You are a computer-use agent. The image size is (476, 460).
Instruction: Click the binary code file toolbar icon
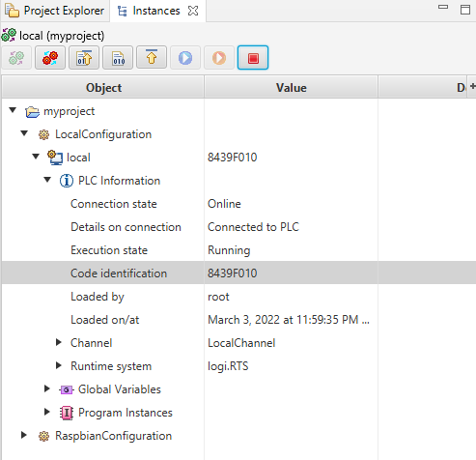click(118, 58)
